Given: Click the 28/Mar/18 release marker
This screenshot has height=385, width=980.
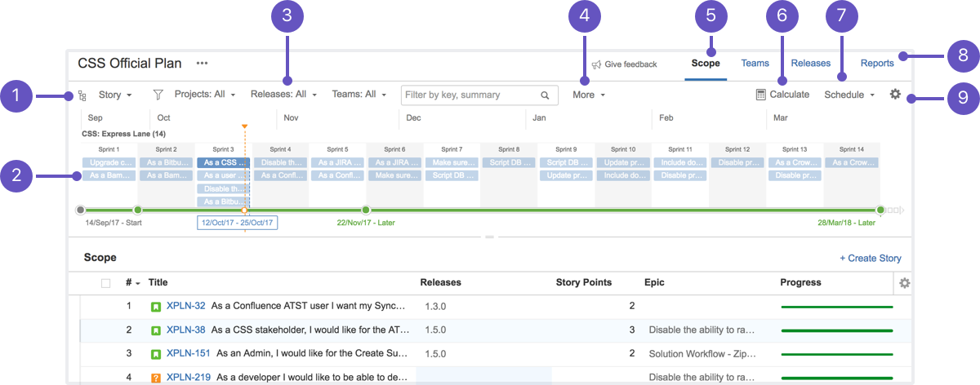Looking at the screenshot, I should pos(880,210).
